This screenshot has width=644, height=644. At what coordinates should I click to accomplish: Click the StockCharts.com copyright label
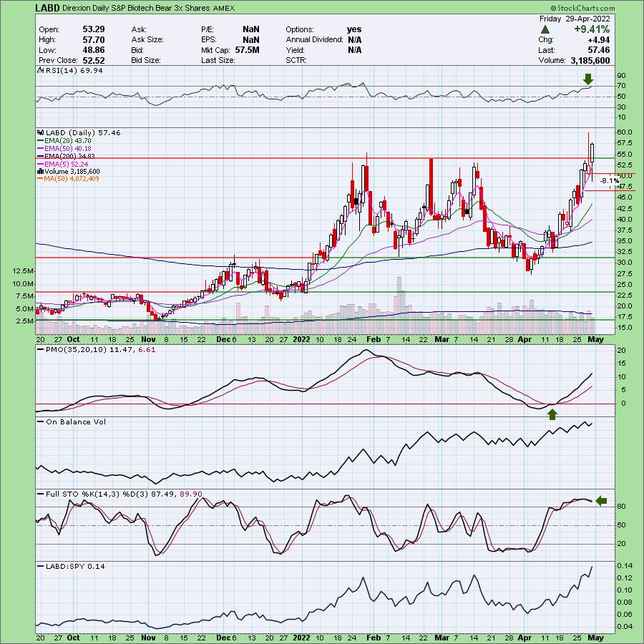[582, 8]
